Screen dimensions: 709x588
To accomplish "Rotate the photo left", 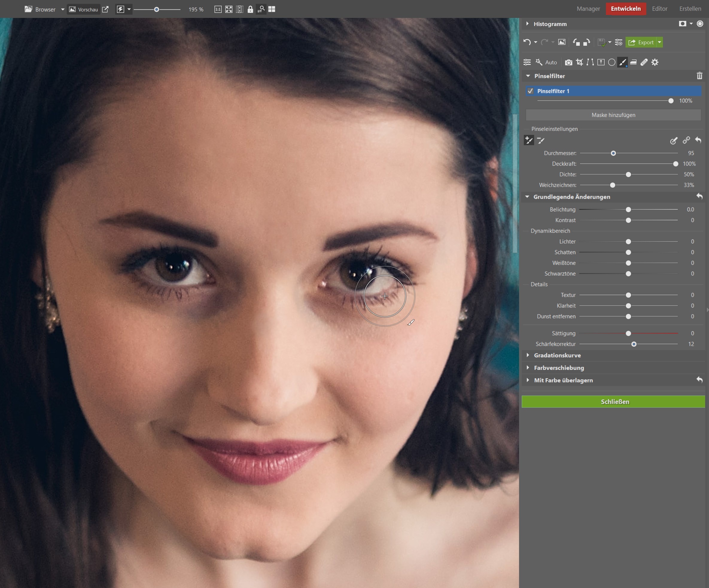I will click(x=576, y=42).
